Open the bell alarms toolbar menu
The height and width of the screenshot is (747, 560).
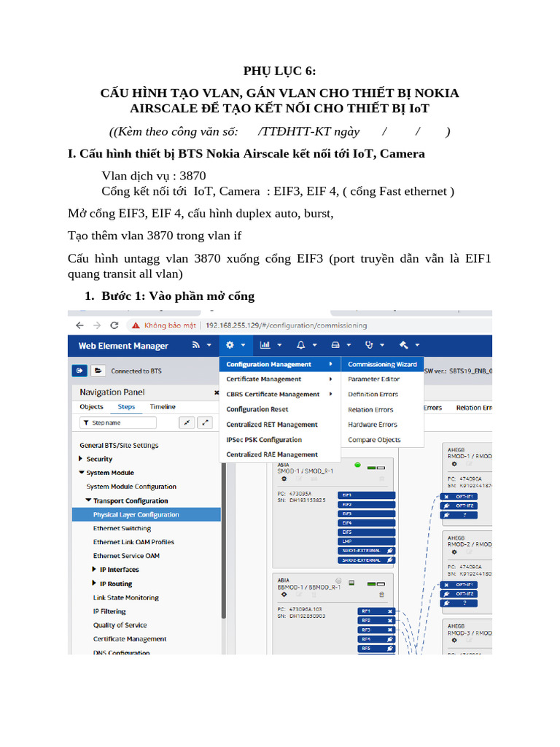300,345
